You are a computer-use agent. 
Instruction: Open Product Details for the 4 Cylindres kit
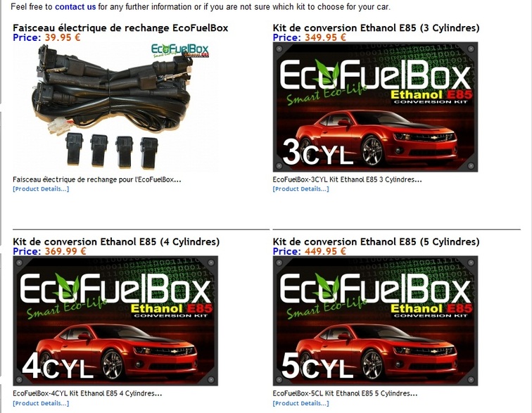pos(41,403)
